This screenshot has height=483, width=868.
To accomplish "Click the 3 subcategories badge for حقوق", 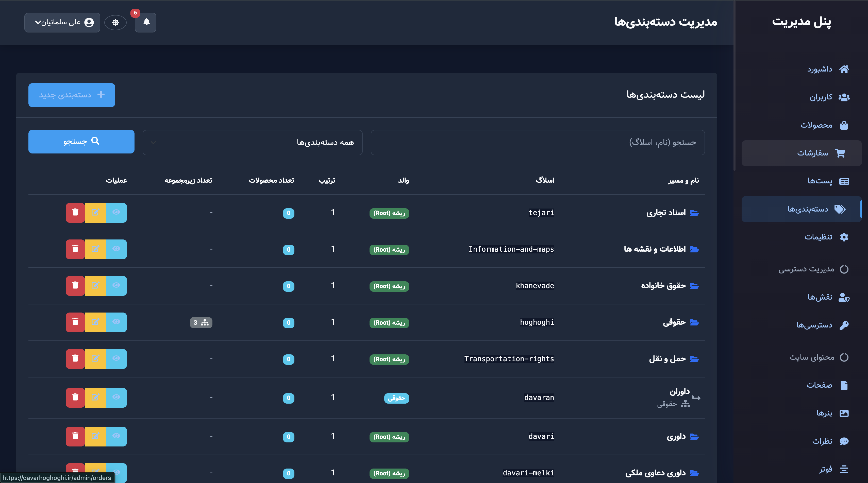I will (x=201, y=323).
